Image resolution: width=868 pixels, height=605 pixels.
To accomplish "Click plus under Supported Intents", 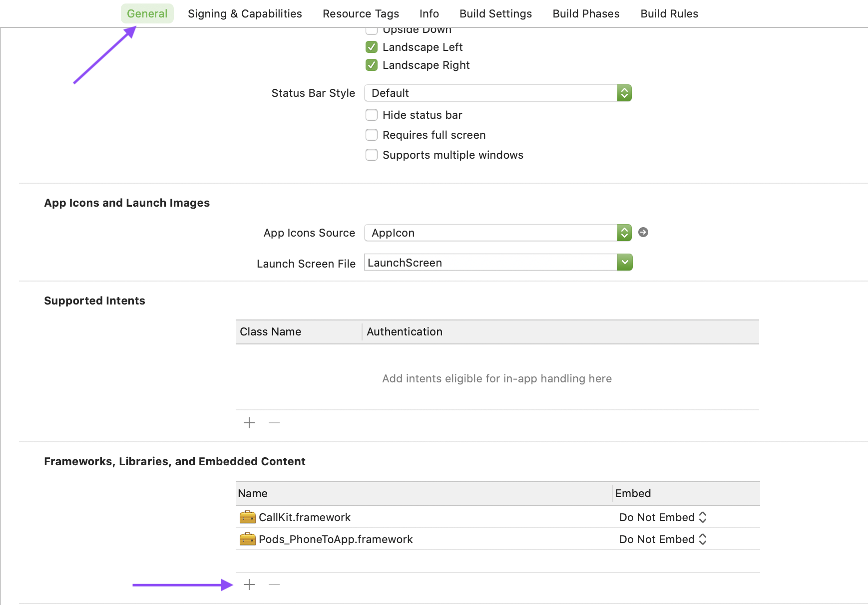I will (x=249, y=423).
